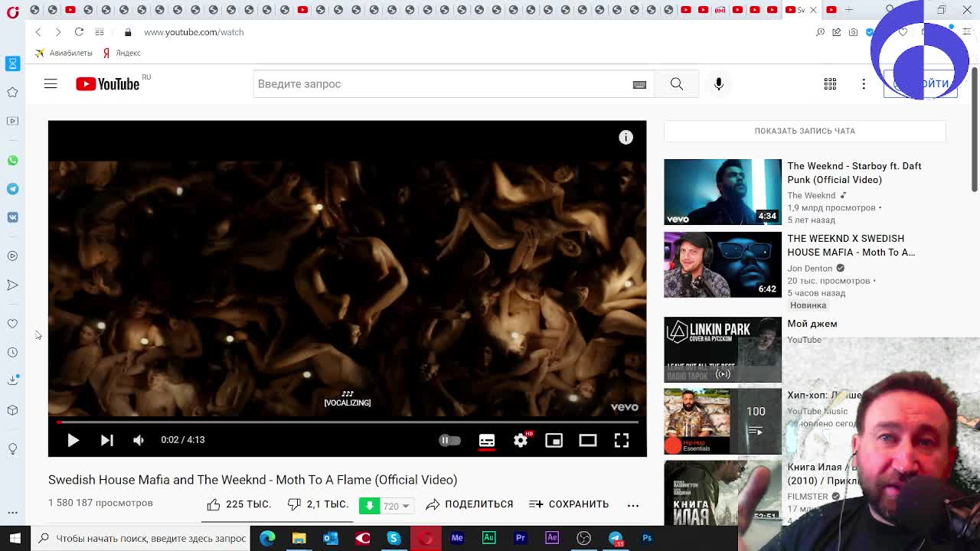Image resolution: width=980 pixels, height=551 pixels.
Task: Go back in browser navigation
Action: click(38, 32)
